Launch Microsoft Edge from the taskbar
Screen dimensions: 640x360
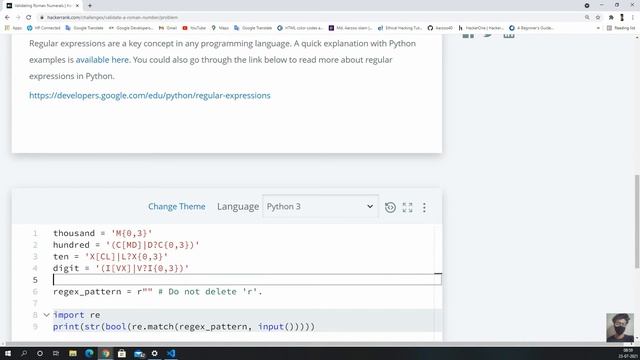click(x=89, y=353)
